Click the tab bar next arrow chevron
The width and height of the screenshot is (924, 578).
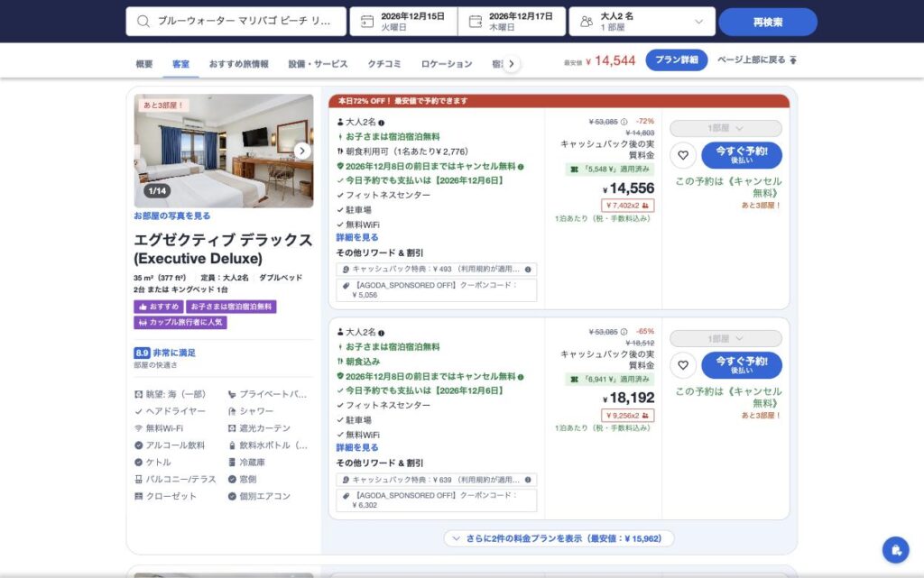point(512,63)
